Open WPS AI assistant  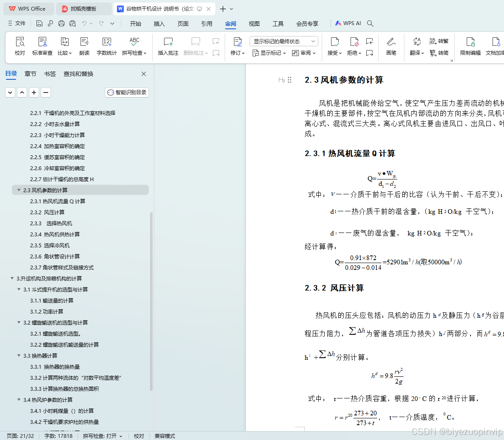pos(348,23)
